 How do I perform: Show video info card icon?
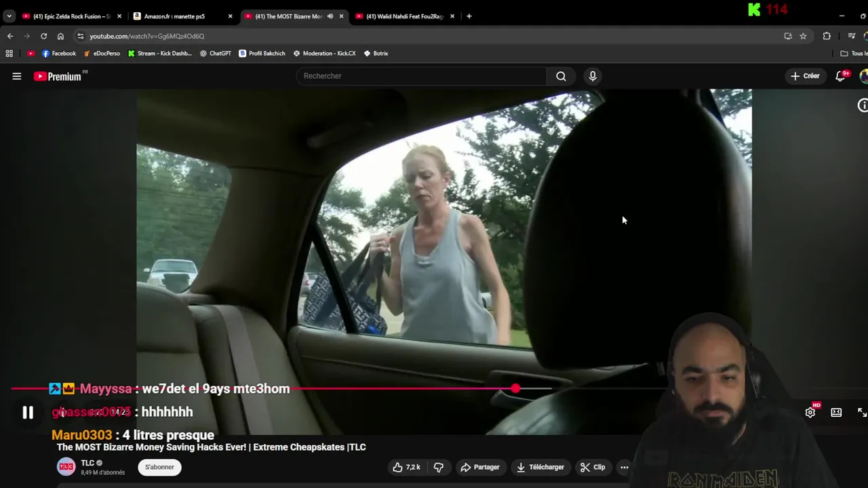[x=863, y=105]
